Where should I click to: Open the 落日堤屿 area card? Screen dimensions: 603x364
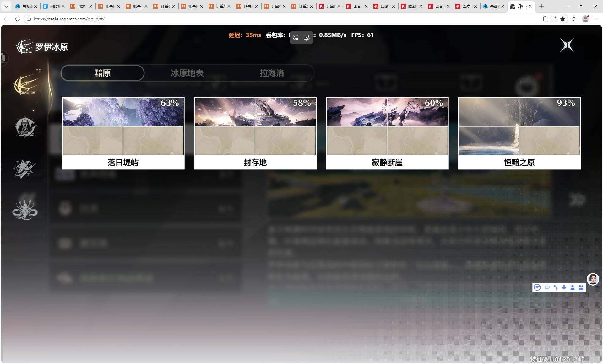[123, 133]
